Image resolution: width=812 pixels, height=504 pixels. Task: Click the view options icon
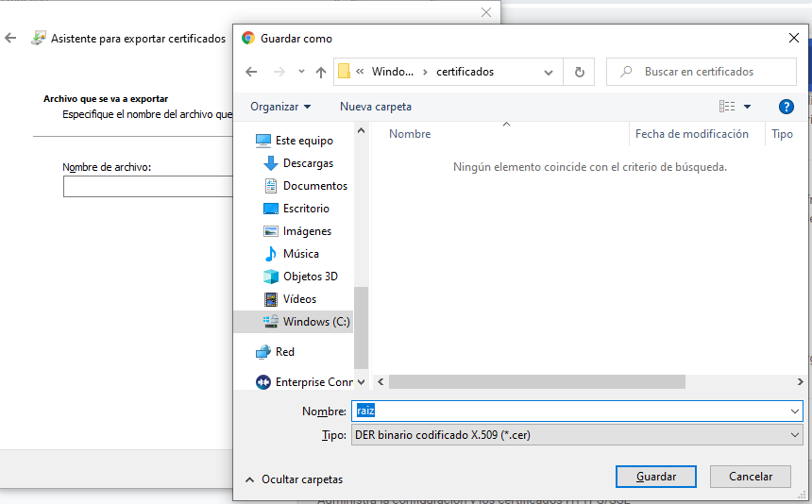click(728, 107)
